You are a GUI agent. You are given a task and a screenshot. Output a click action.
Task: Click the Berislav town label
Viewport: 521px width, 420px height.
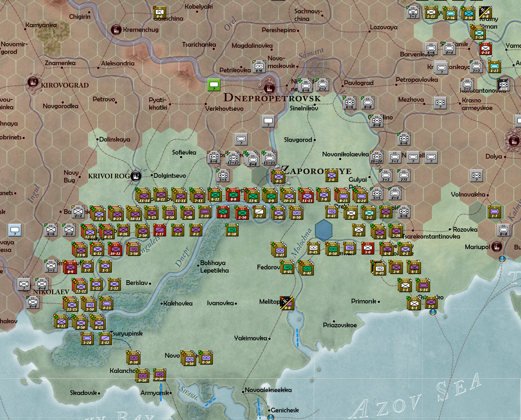click(x=137, y=283)
